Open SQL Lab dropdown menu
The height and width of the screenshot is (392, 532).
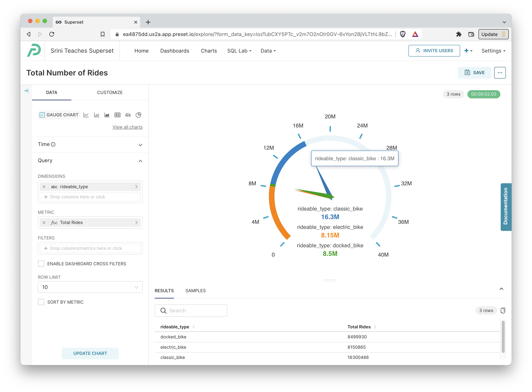pos(239,51)
